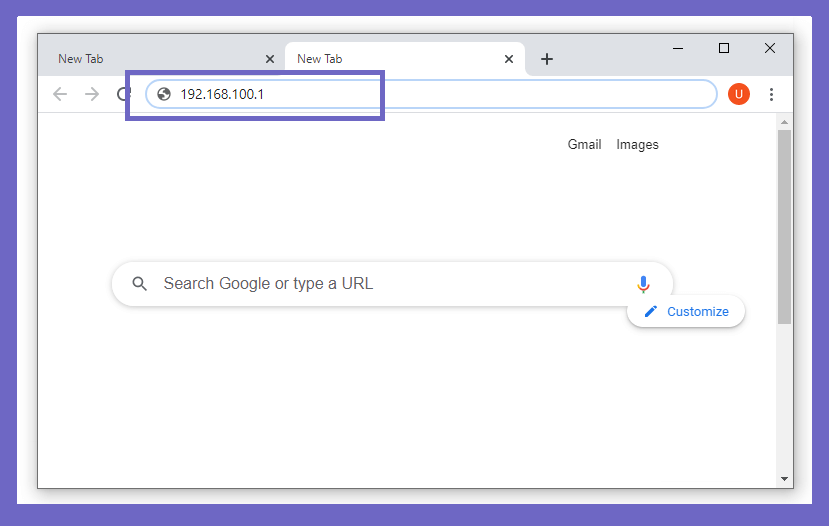Click the scrollbar up arrow
The width and height of the screenshot is (829, 526).
point(784,122)
